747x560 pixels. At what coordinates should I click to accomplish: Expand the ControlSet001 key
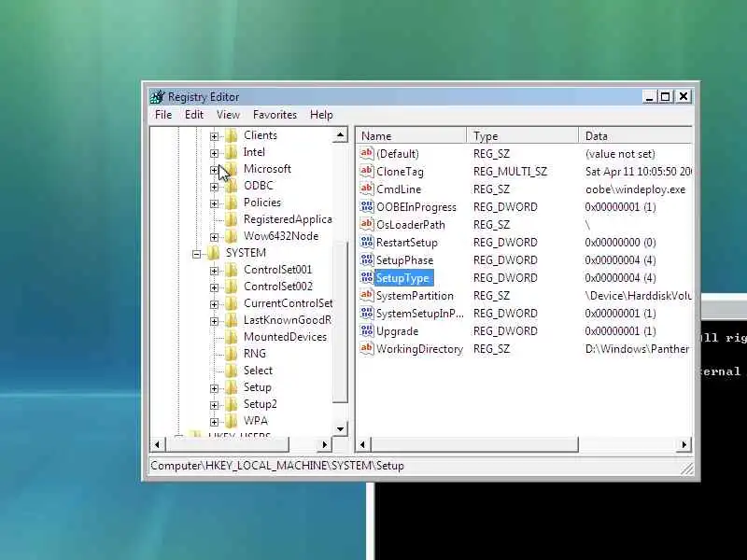click(214, 271)
